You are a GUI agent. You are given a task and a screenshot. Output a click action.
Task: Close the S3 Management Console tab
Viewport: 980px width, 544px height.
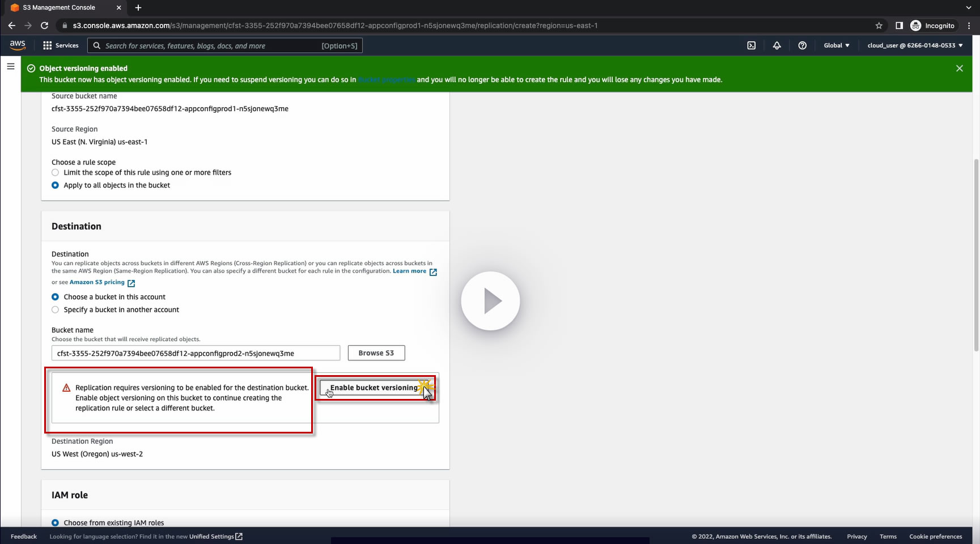point(118,7)
